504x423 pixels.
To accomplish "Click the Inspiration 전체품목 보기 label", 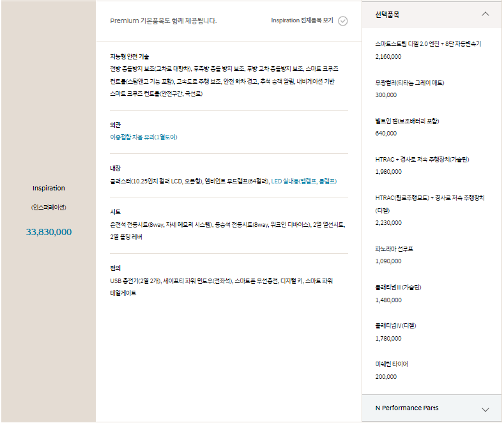I will coord(302,20).
